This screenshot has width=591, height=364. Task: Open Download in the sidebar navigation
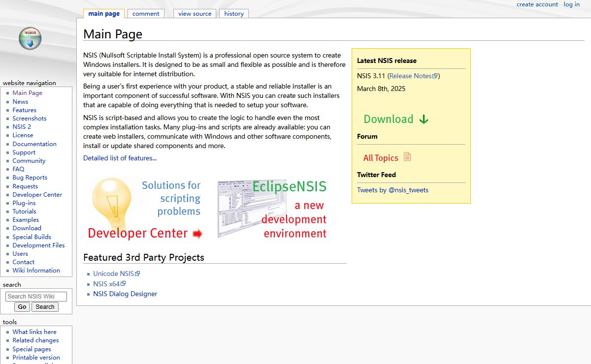27,228
